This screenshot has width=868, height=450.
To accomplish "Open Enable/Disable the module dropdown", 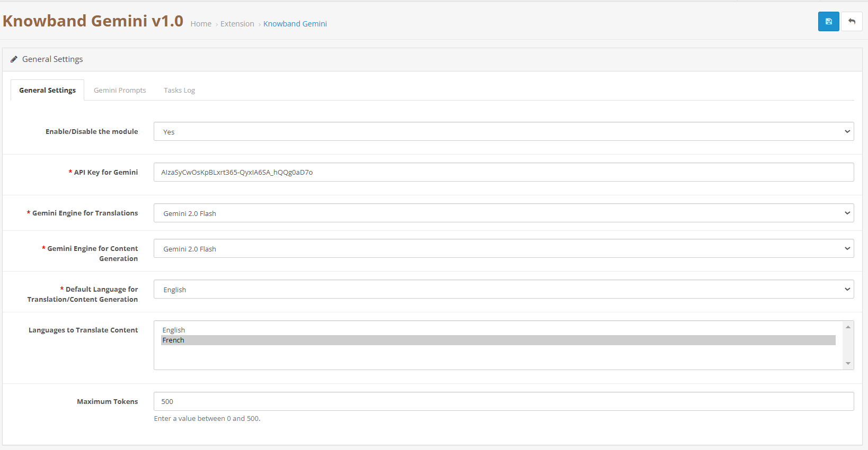I will (503, 132).
